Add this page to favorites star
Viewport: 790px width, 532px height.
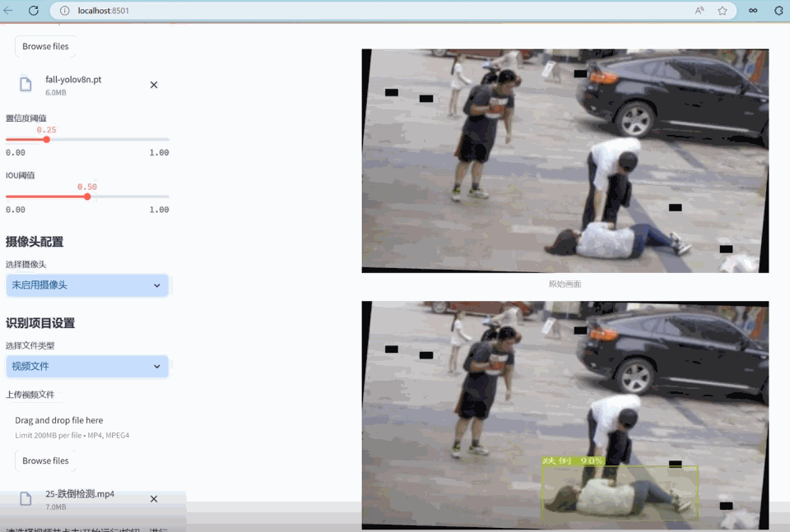pyautogui.click(x=723, y=11)
